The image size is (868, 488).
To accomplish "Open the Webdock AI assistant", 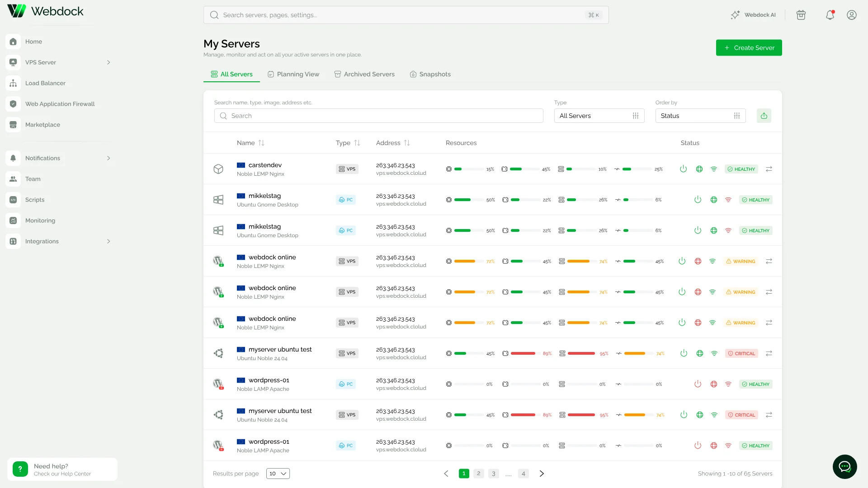I will (x=753, y=15).
